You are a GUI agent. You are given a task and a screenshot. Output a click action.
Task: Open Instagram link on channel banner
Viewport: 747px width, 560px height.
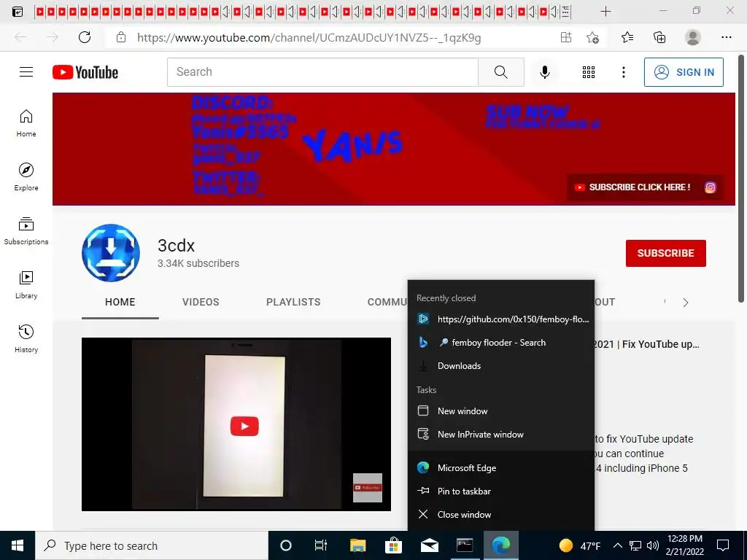(710, 187)
